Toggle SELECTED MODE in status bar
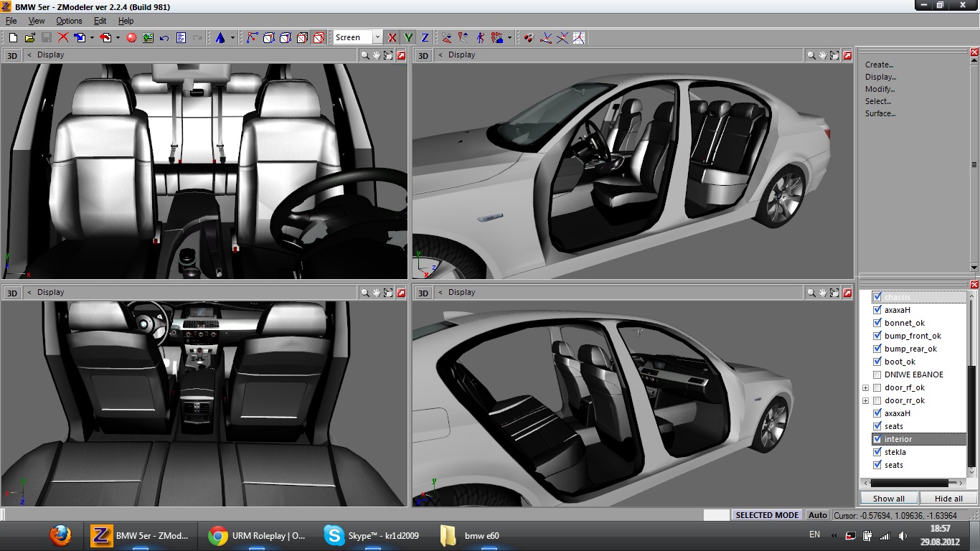The width and height of the screenshot is (980, 551). (767, 515)
